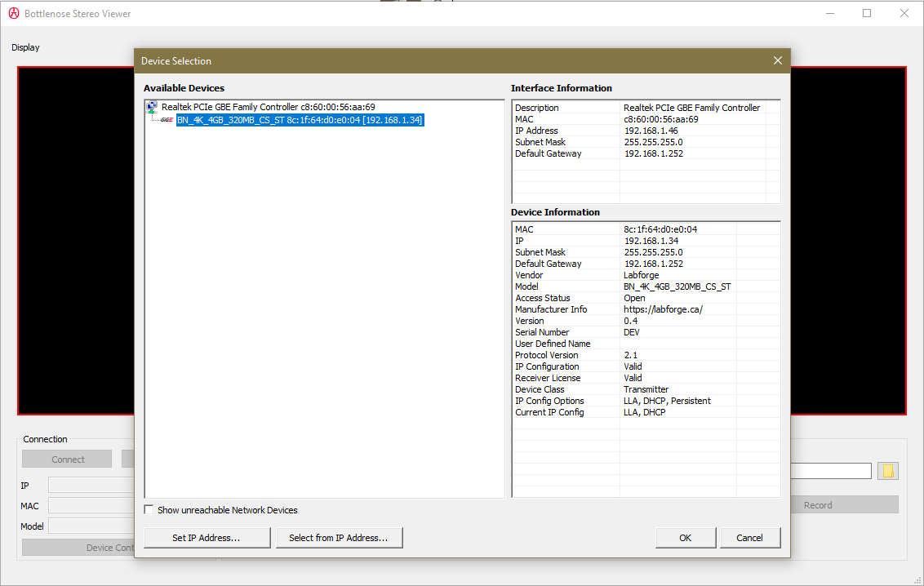Click the Model value in Device Information
924x586 pixels.
[x=677, y=286]
